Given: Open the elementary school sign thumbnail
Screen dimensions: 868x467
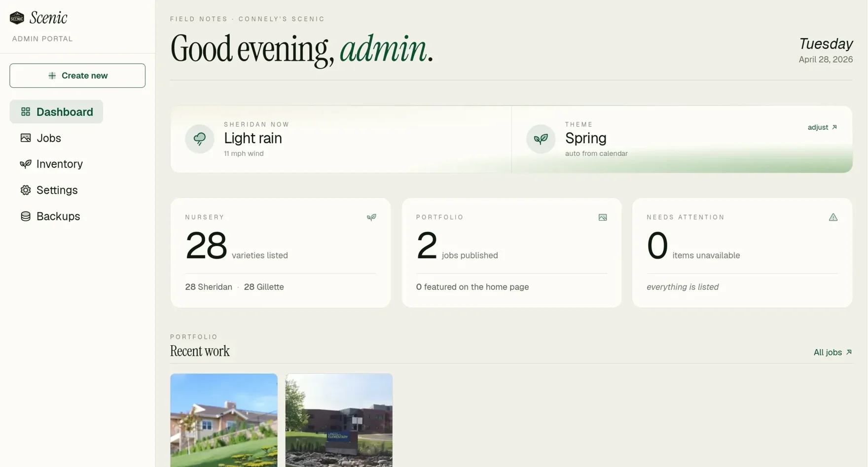Looking at the screenshot, I should click(x=339, y=420).
